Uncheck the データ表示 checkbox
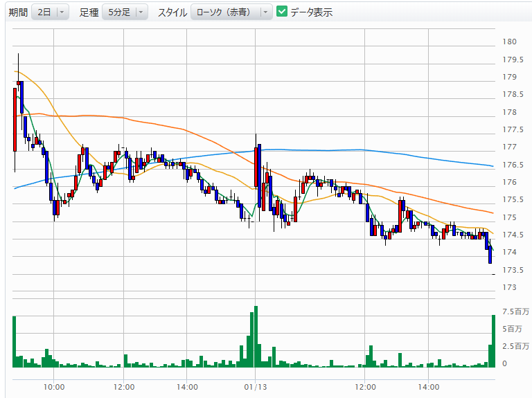Screen dimensions: 532x398 pos(282,12)
